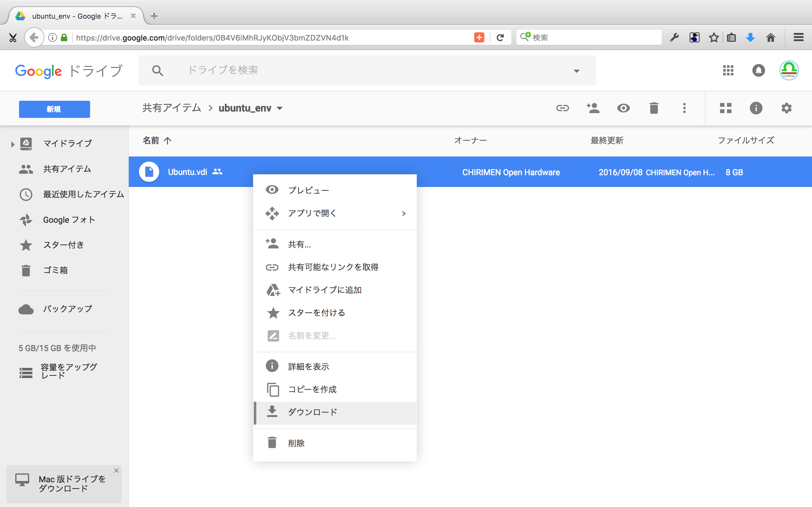Open the ubuntu_env folder dropdown arrow
Viewport: 812px width, 507px height.
tap(279, 108)
